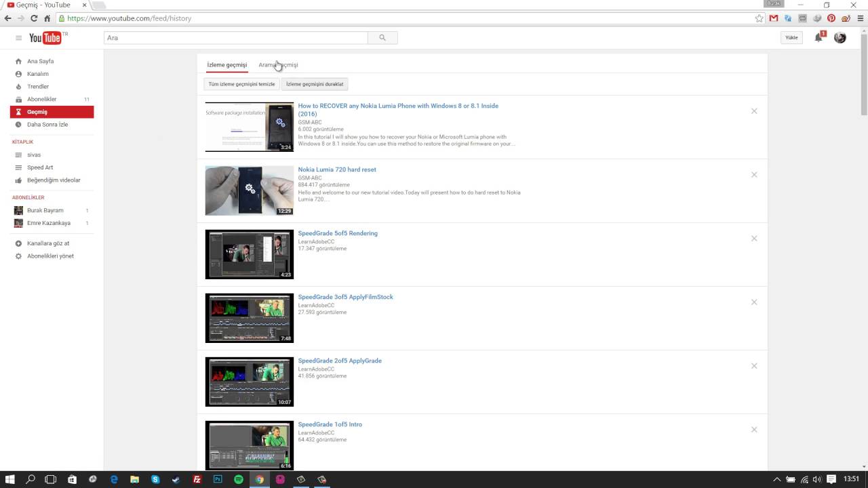
Task: Remove SpeedGrade 2of5 ApplyGrade from history
Action: (x=754, y=366)
